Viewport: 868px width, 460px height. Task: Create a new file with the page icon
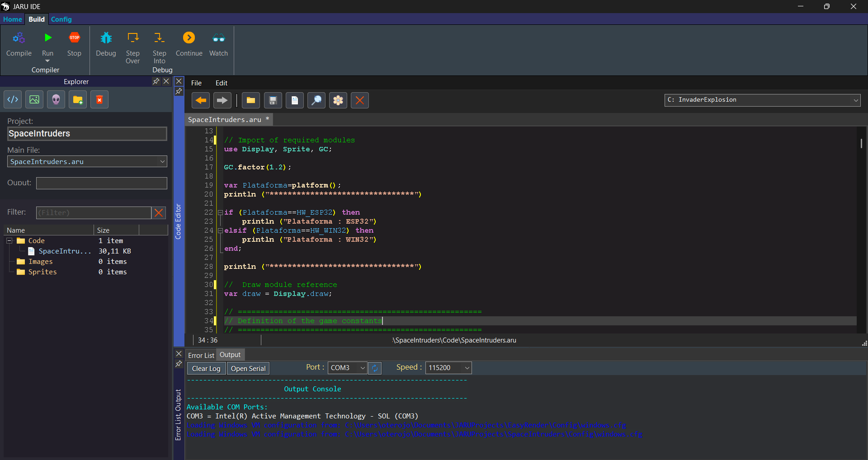(295, 100)
